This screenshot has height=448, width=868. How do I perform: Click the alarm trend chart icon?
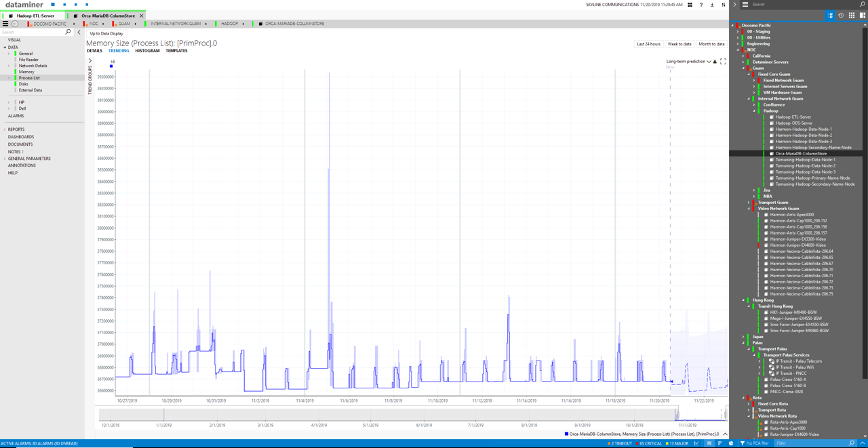click(x=696, y=443)
